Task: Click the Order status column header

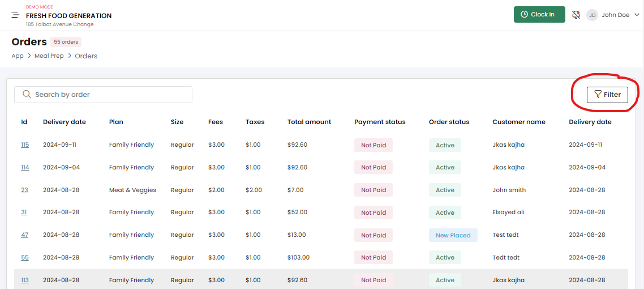Action: (449, 122)
